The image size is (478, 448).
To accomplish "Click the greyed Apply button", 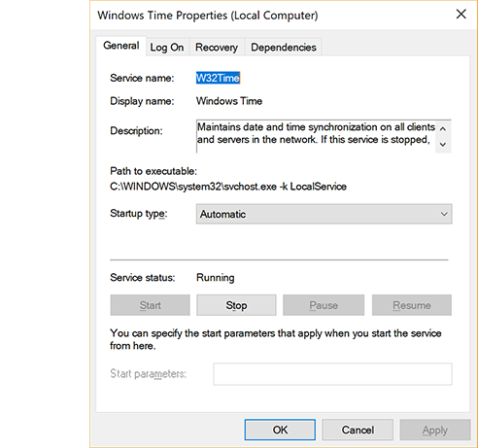I will [435, 430].
